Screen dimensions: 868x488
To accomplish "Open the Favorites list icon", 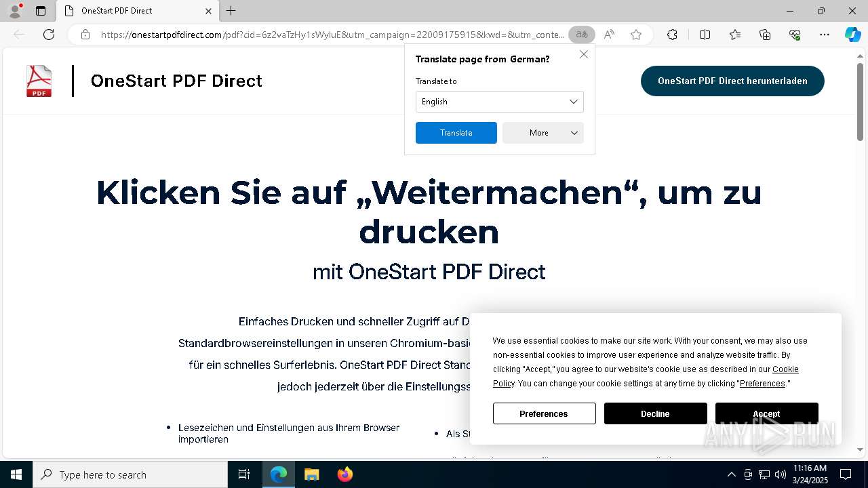I will point(735,35).
